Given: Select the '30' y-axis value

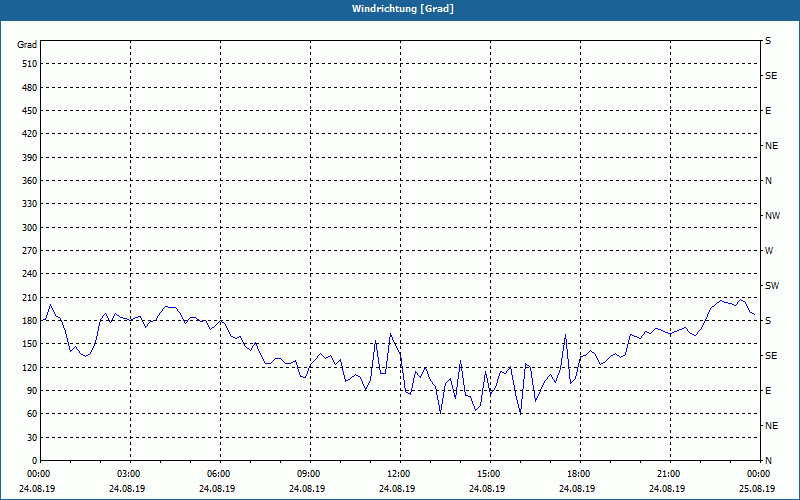Looking at the screenshot, I should tap(32, 437).
